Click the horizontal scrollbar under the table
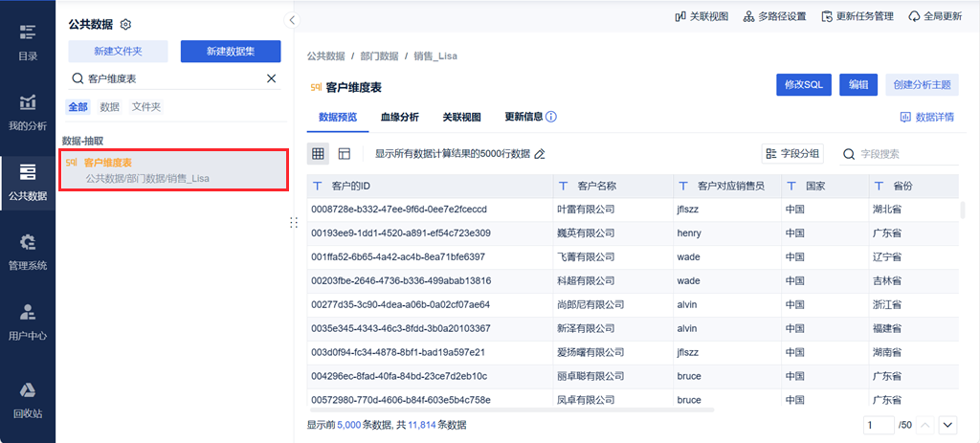This screenshot has height=443, width=980. [x=512, y=410]
